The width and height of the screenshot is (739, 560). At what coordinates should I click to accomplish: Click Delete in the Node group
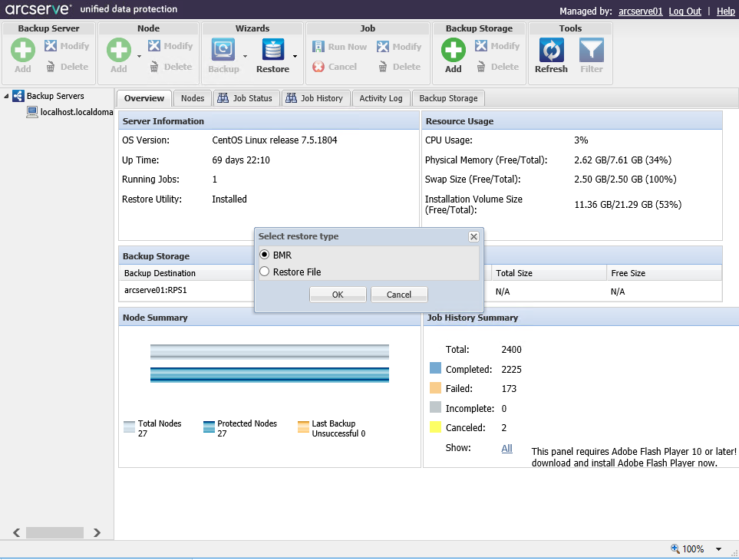[x=170, y=67]
